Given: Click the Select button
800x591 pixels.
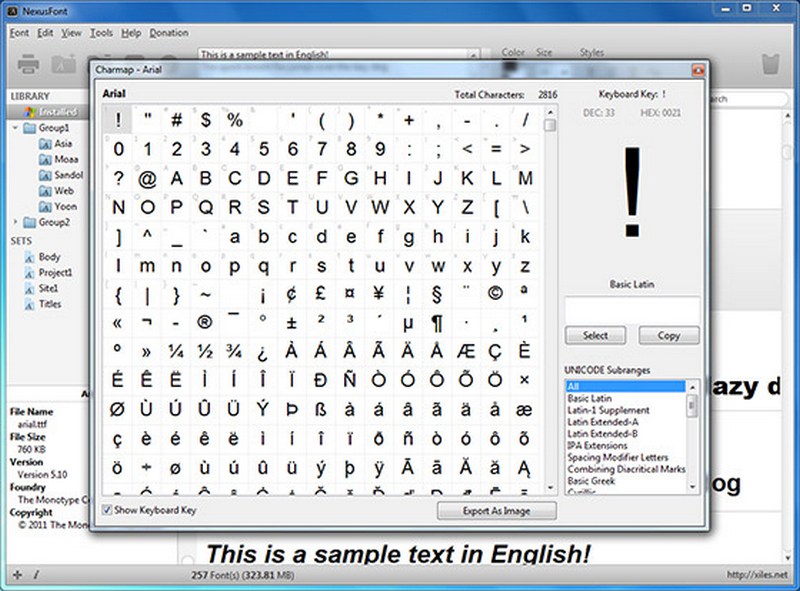Looking at the screenshot, I should pos(595,336).
